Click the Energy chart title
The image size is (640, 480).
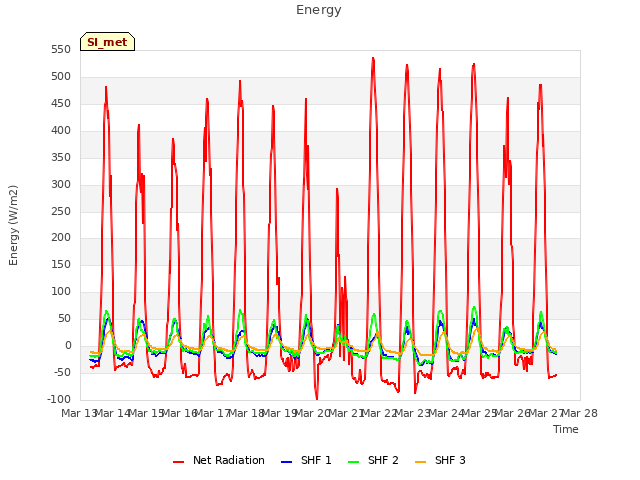tap(319, 10)
